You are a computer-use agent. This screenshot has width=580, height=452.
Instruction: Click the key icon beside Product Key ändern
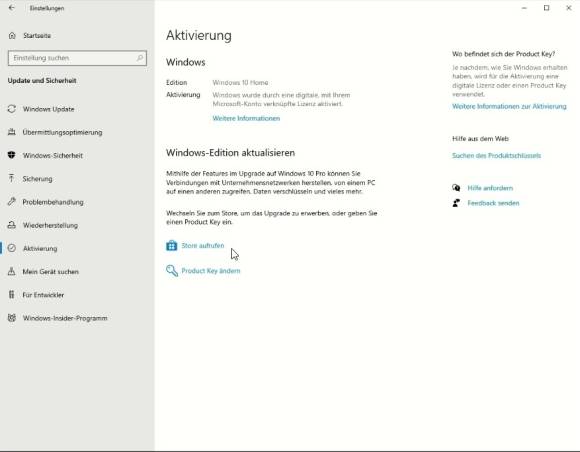point(172,271)
